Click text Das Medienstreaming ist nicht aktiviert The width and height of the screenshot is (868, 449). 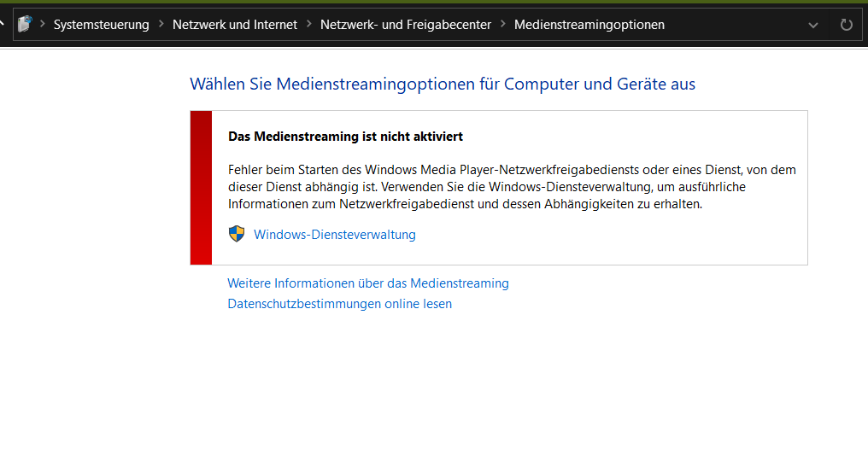[x=345, y=137]
